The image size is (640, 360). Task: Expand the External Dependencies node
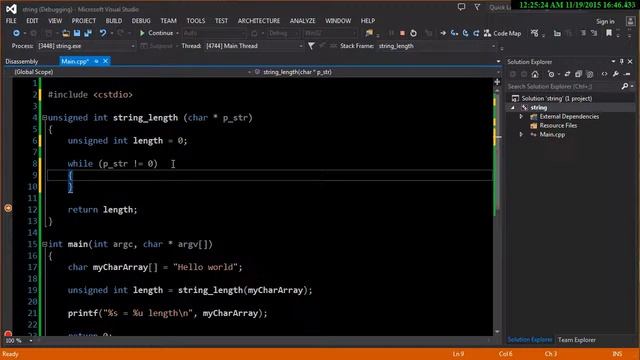(521, 117)
